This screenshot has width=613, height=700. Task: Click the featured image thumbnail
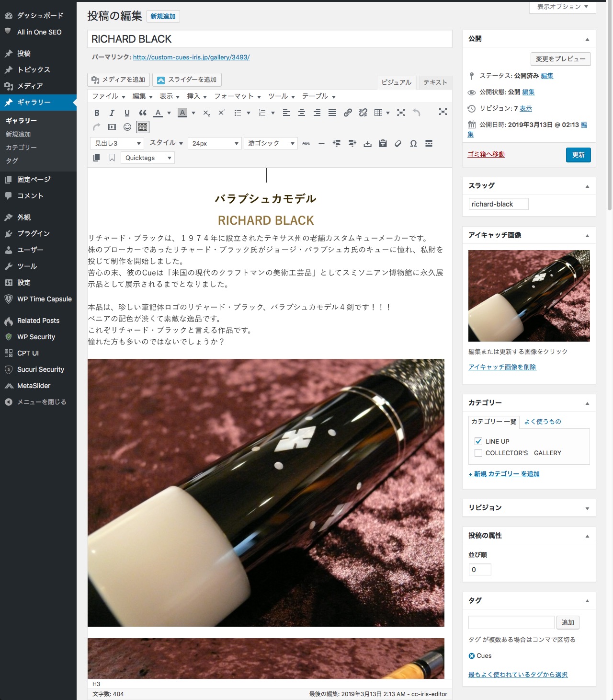pos(529,296)
